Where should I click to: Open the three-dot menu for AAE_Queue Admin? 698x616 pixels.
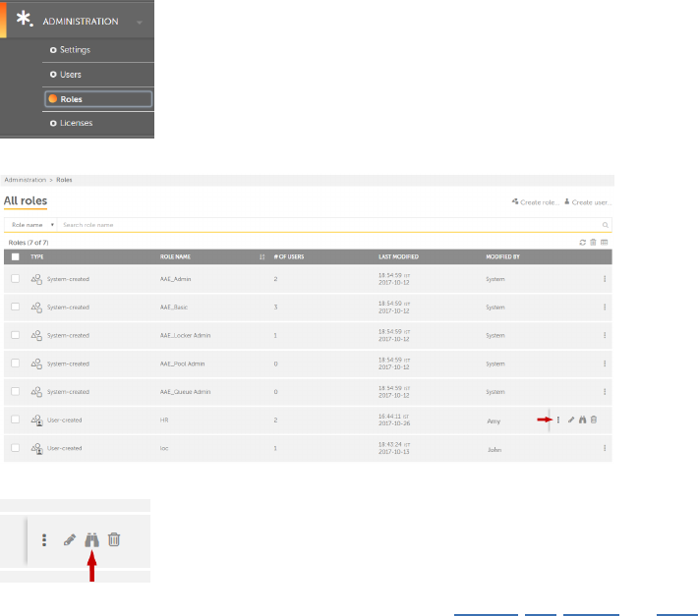tap(605, 391)
